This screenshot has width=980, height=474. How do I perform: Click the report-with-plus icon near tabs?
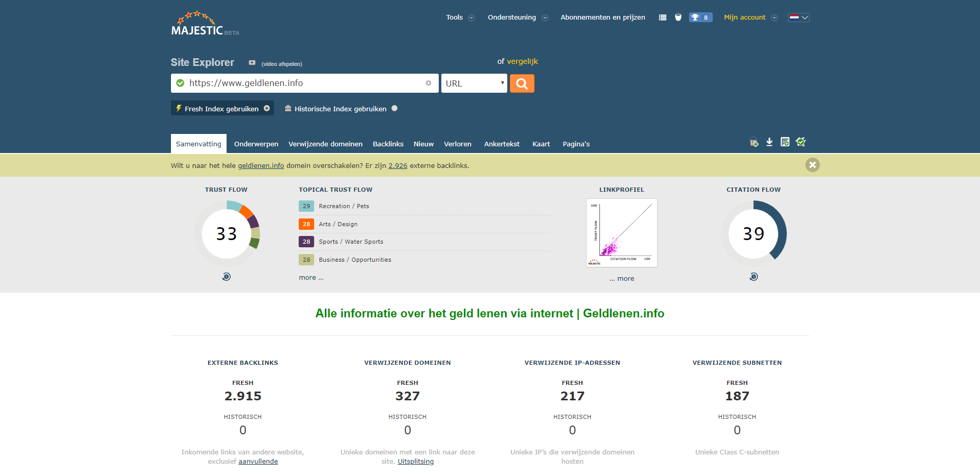[x=785, y=142]
